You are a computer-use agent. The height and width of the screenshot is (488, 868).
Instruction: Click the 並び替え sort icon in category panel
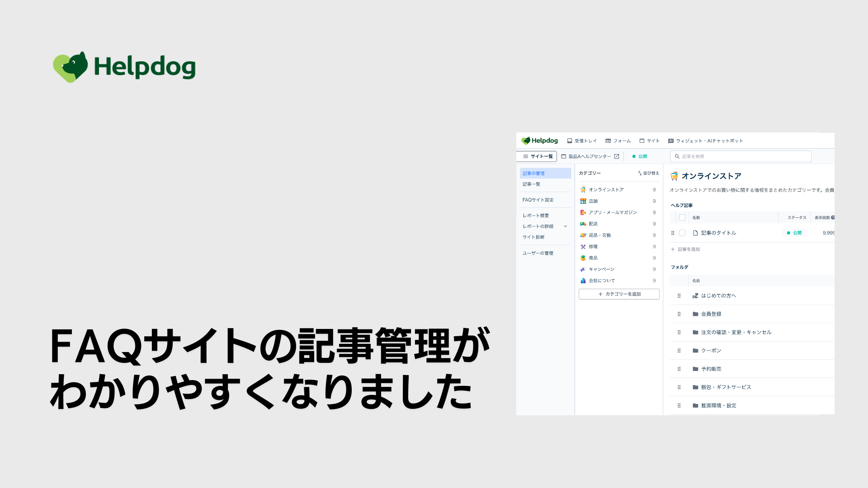pos(640,173)
